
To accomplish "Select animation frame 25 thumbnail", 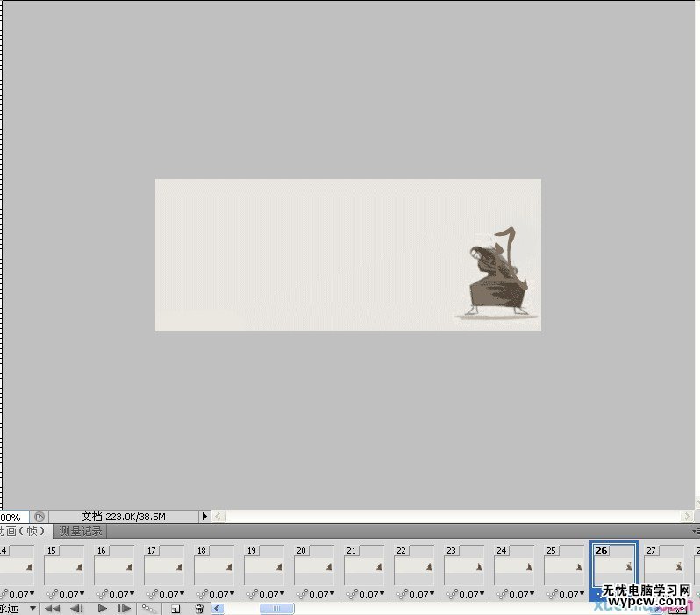I will pyautogui.click(x=564, y=565).
